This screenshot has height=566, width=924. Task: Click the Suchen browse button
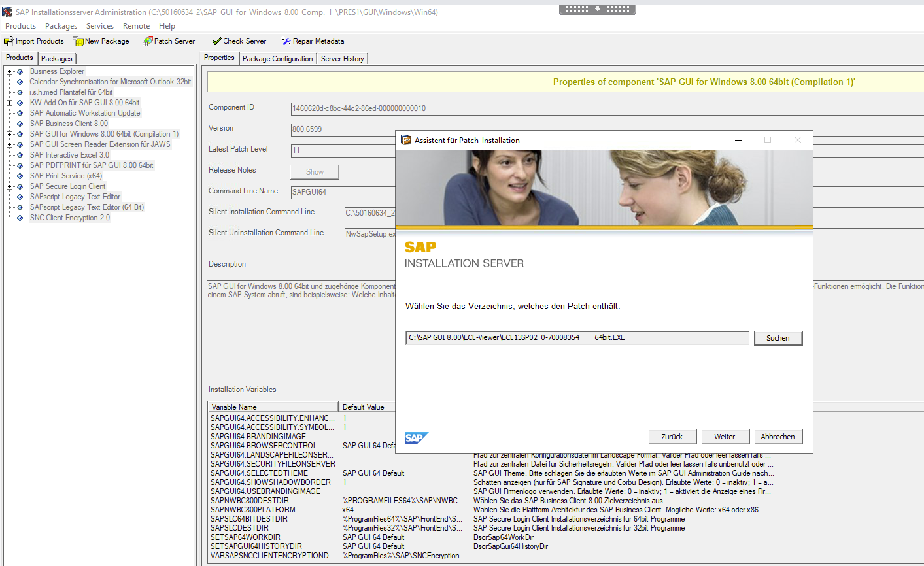tap(778, 338)
